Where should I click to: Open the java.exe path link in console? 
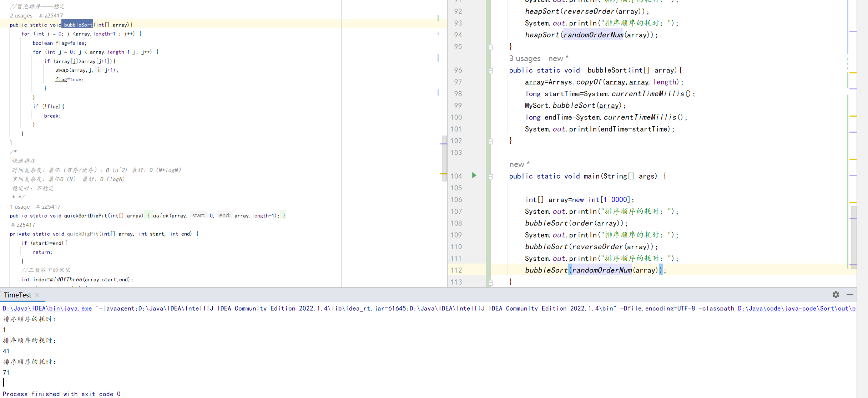(x=47, y=308)
